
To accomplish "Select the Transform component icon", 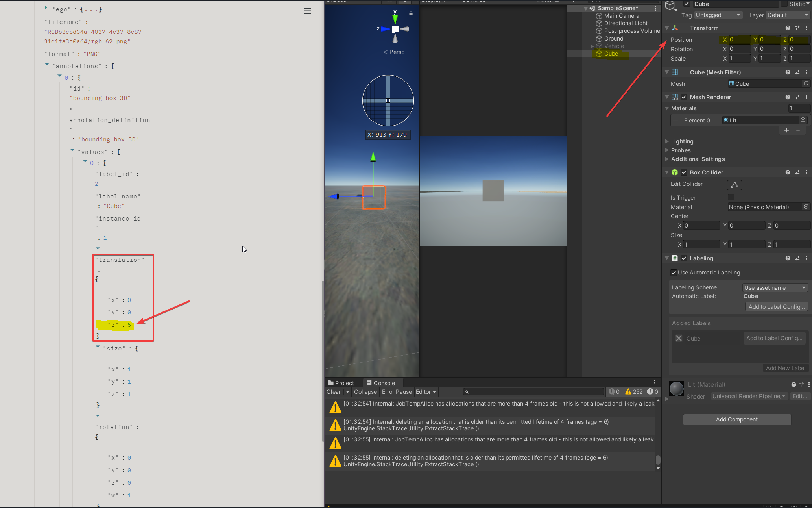I will [675, 28].
